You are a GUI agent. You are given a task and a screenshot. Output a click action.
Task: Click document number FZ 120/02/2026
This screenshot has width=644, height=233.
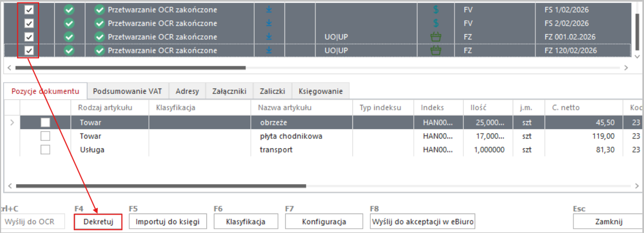click(570, 51)
